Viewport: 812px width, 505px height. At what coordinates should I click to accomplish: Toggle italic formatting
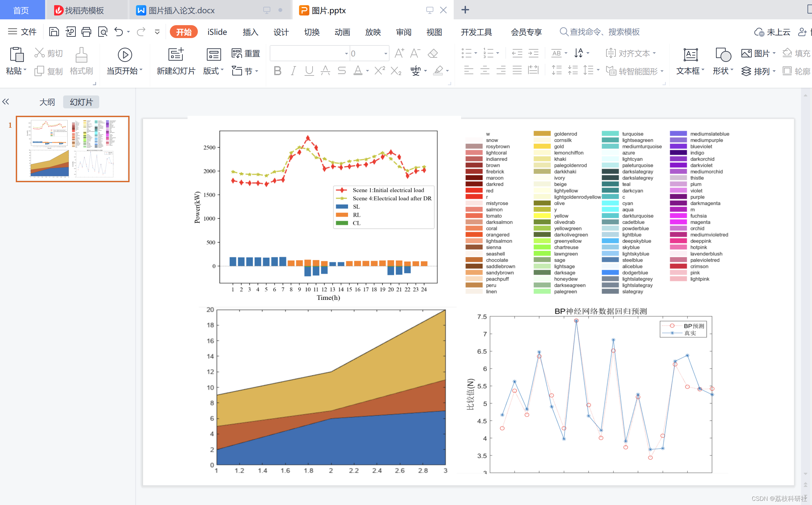coord(293,71)
